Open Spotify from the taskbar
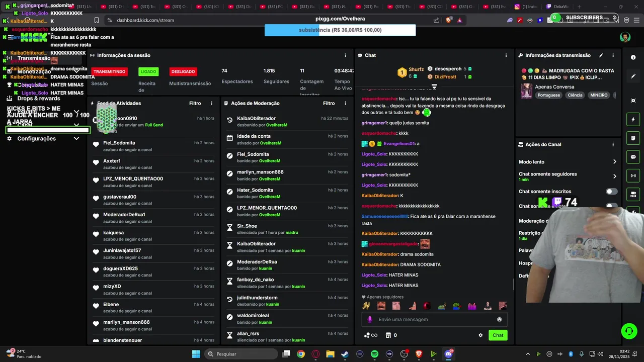 (x=374, y=354)
